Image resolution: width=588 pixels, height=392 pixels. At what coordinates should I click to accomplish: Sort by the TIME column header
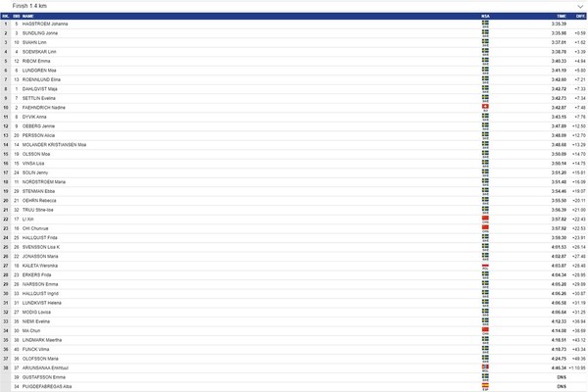click(562, 16)
